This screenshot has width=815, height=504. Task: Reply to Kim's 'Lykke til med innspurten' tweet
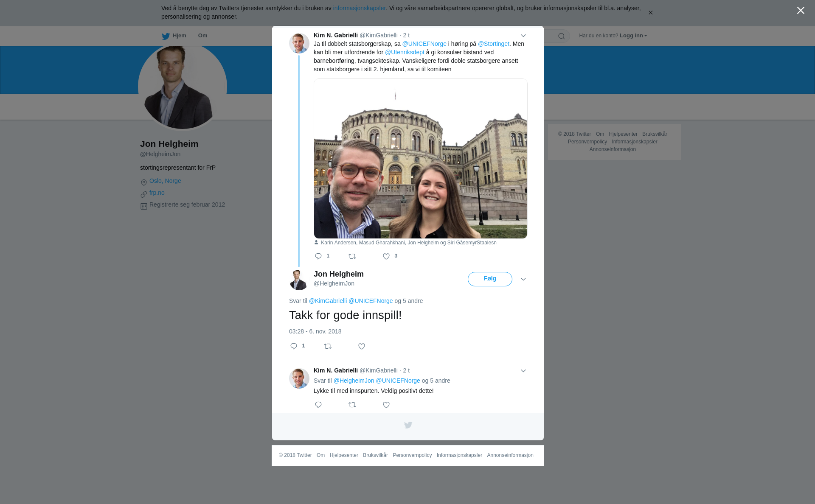(x=318, y=405)
